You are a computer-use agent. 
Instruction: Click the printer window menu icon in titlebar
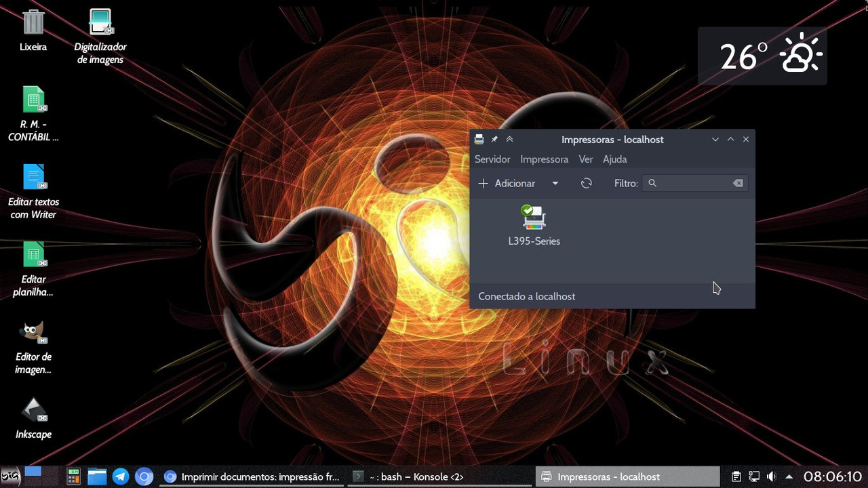coord(479,139)
